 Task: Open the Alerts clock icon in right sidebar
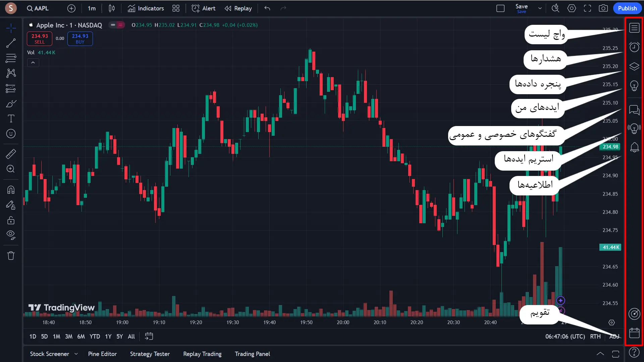[634, 47]
